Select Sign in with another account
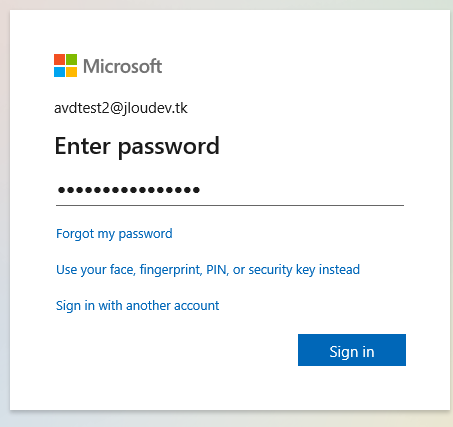Viewport: 453px width, 427px height. click(x=137, y=305)
